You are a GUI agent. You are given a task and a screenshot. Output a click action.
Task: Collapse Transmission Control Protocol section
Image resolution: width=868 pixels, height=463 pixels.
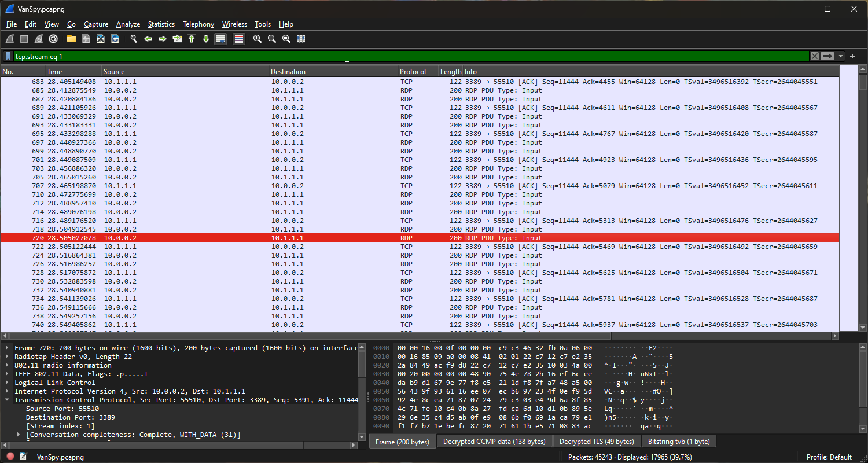[7, 400]
